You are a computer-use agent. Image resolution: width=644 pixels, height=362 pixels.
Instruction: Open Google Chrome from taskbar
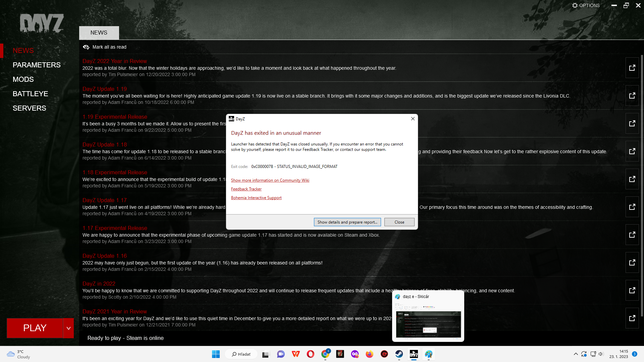coord(325,354)
